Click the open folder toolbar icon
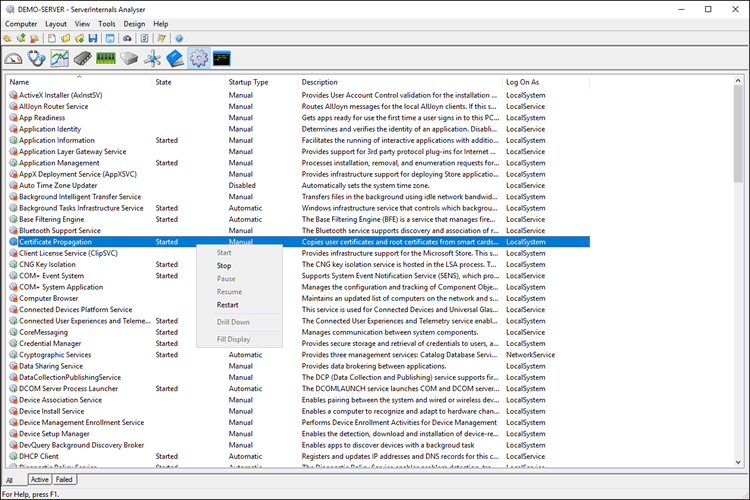Screen dimensions: 750x500 coord(66,38)
